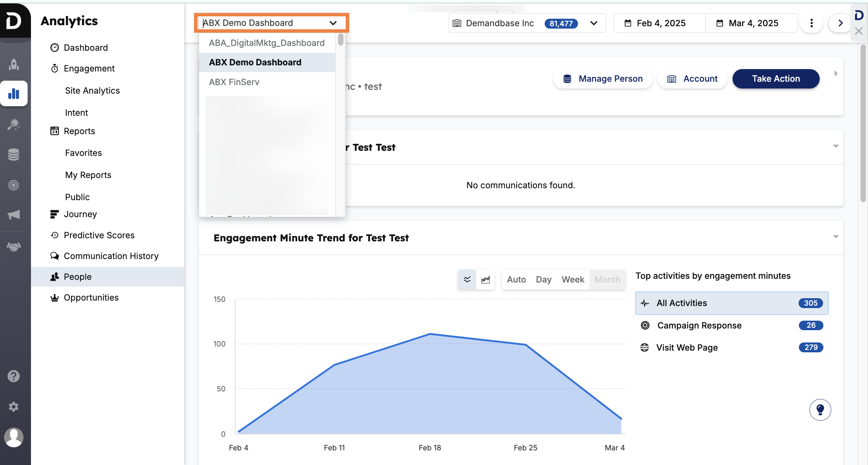Click the Demandbase D logo

coord(14,21)
